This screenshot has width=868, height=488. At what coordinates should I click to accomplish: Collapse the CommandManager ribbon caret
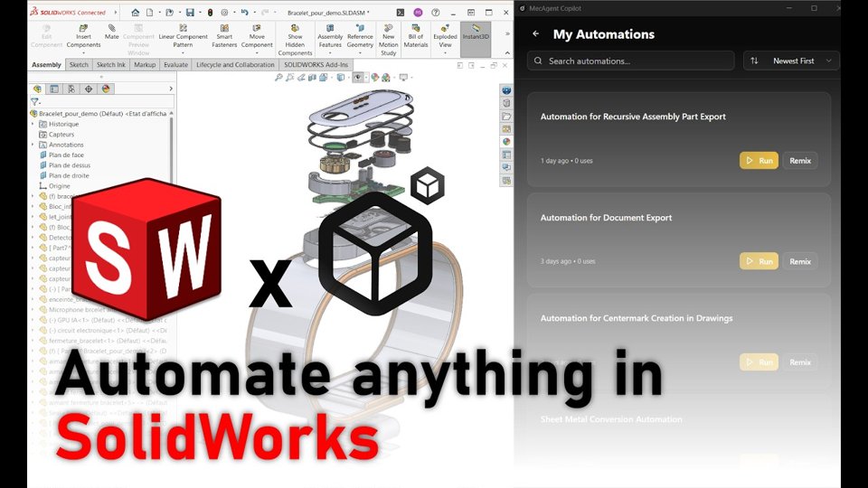507,53
